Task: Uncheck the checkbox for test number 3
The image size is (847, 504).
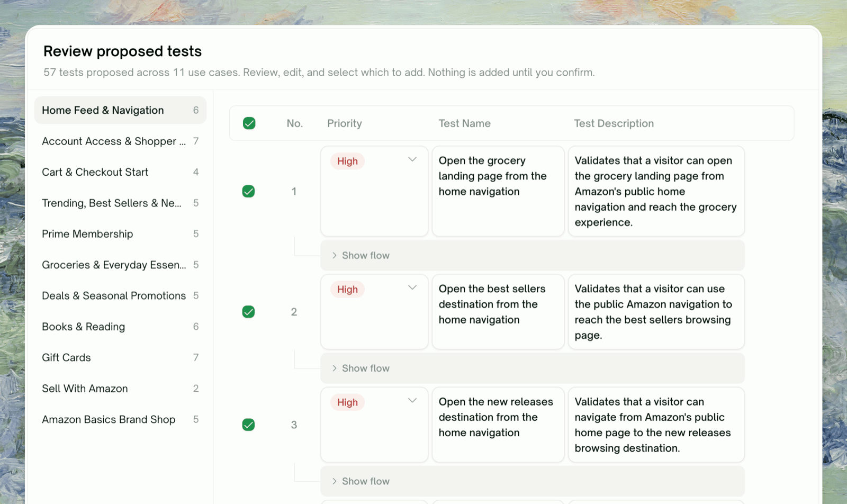Action: click(x=248, y=425)
